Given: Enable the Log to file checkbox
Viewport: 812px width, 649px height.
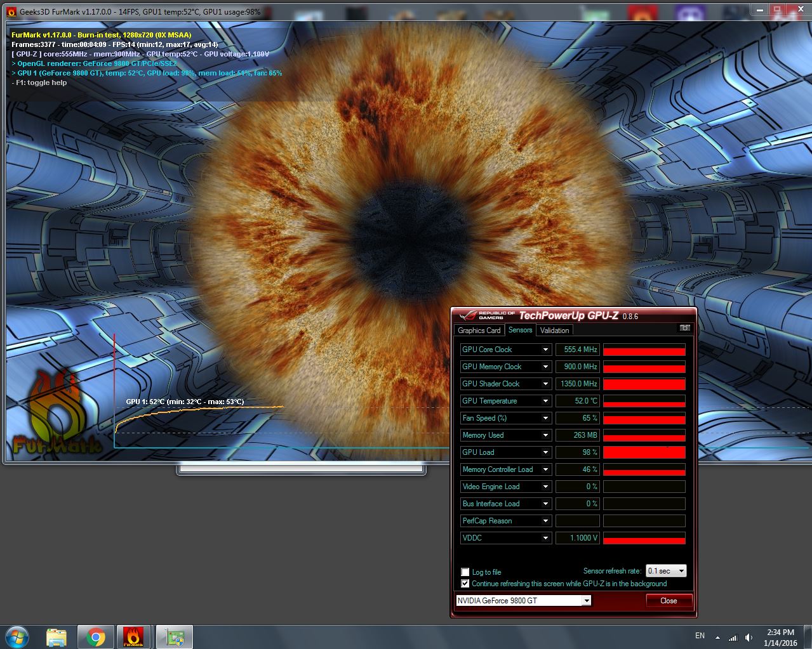Looking at the screenshot, I should point(465,572).
